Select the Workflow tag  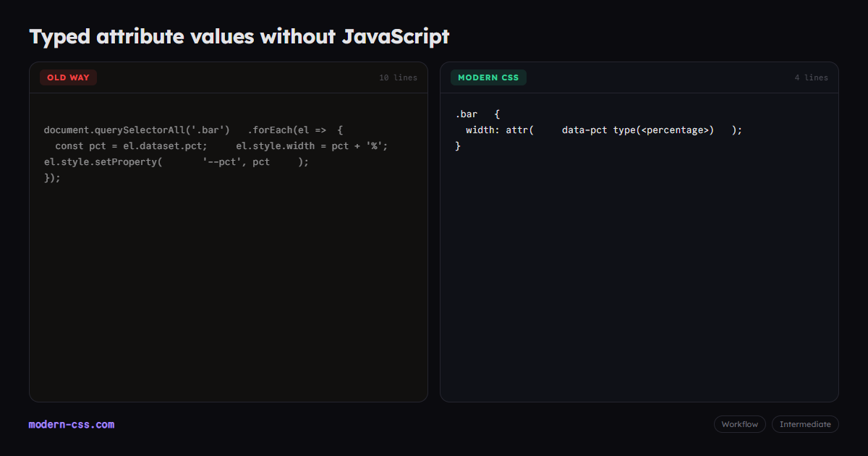(740, 424)
